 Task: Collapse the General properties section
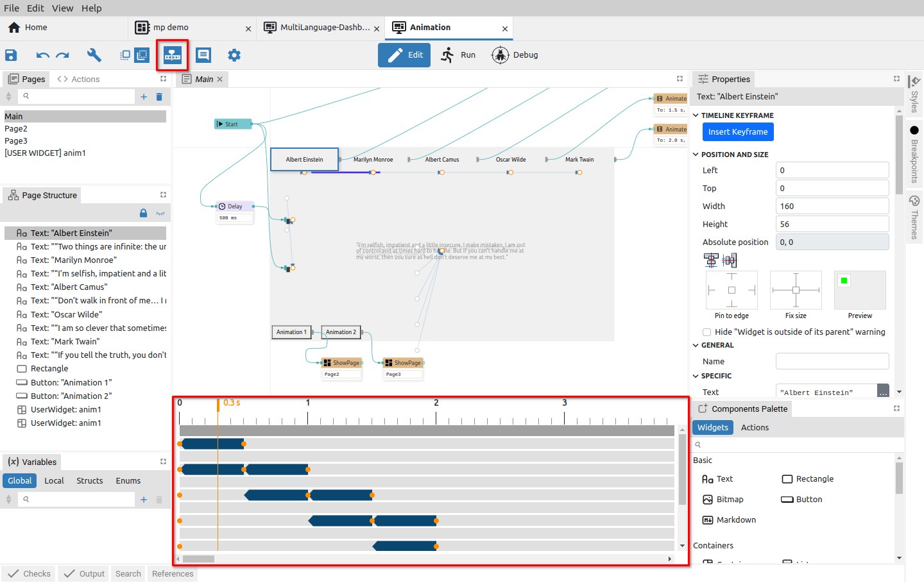pos(696,345)
